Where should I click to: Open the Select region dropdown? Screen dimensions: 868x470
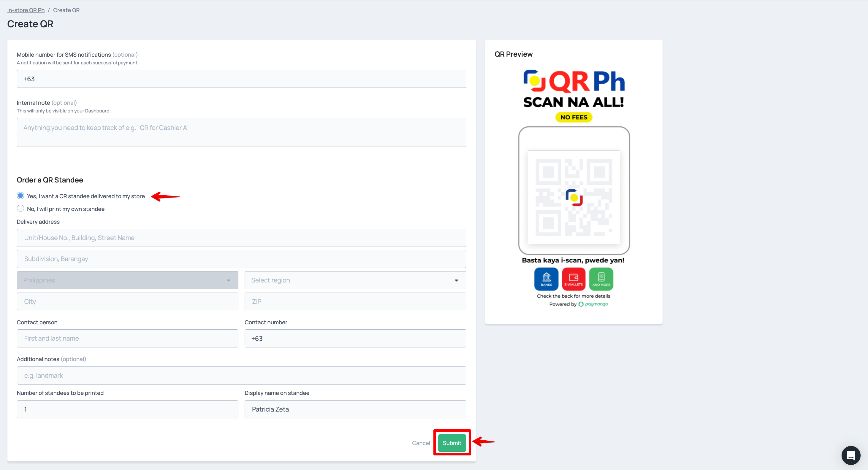[355, 280]
